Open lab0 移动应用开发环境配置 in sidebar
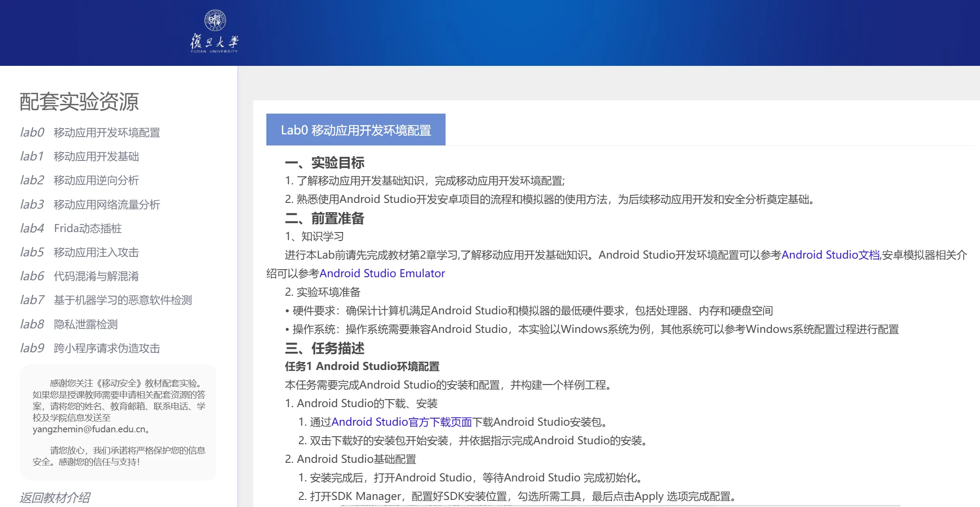The image size is (980, 507). point(90,132)
